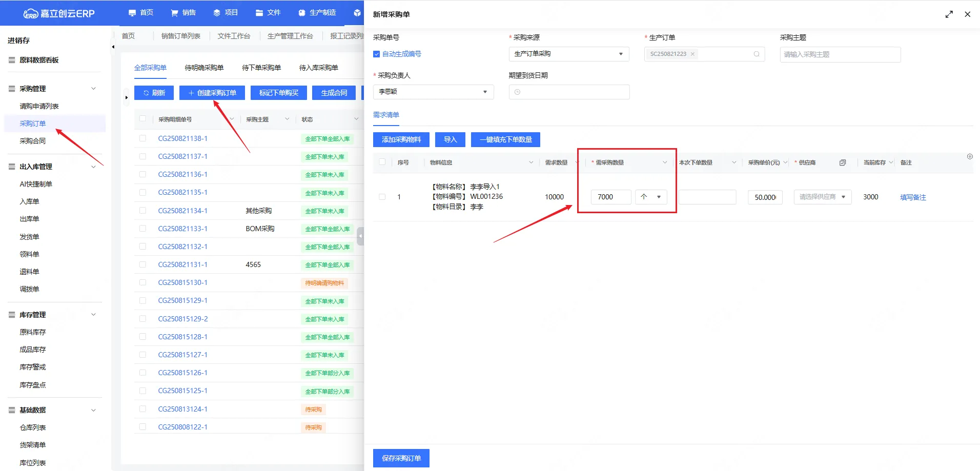Open 采购合同 in the sidebar
This screenshot has width=980, height=471.
tap(33, 141)
